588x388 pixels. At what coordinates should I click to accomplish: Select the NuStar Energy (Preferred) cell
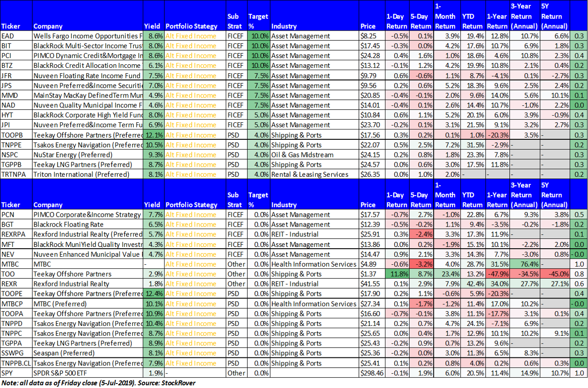click(x=88, y=155)
